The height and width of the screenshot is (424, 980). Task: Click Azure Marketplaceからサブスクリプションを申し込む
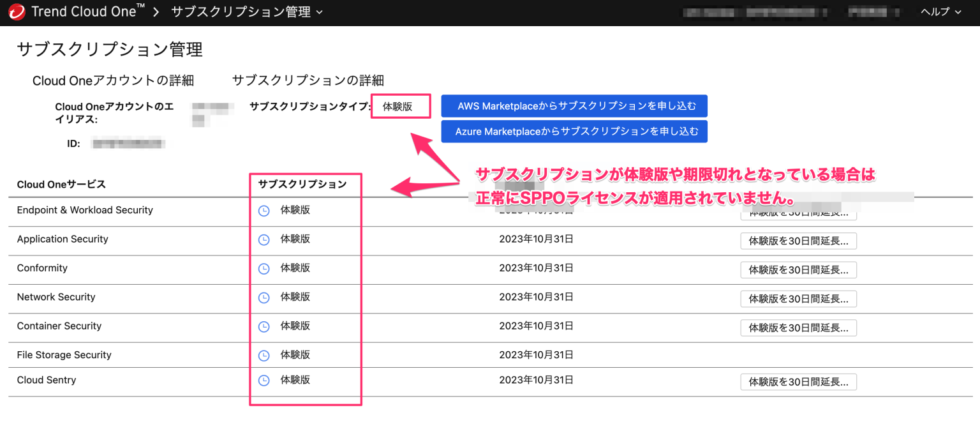click(x=574, y=132)
